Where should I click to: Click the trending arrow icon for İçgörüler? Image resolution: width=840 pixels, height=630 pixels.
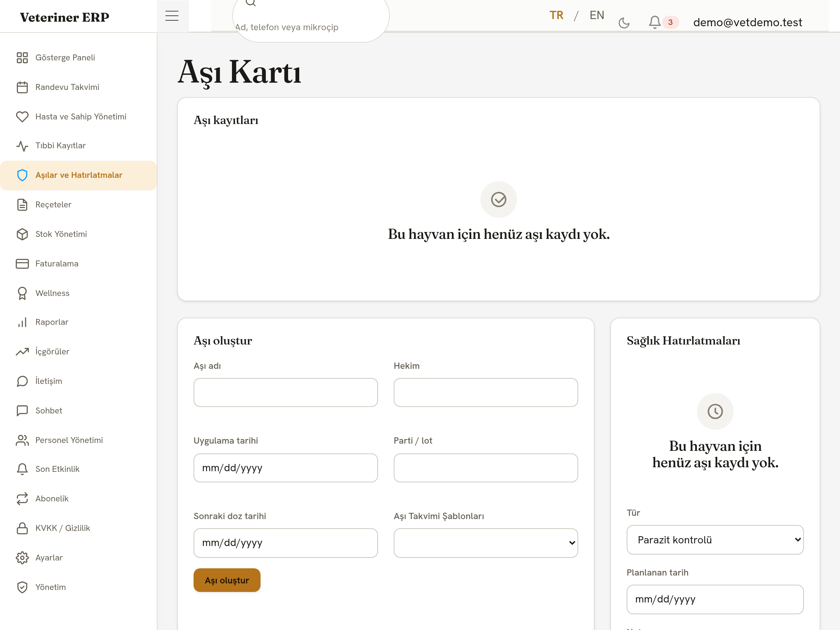pyautogui.click(x=22, y=352)
